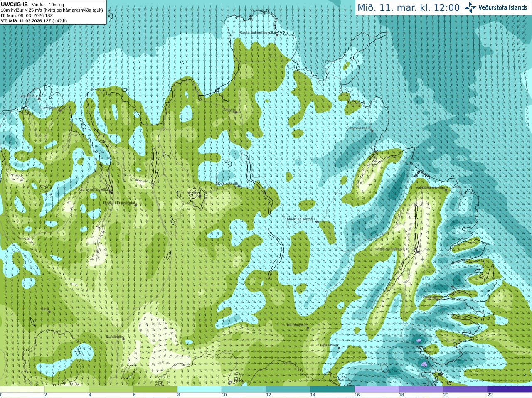Select the Ásbyrgi station label
Viewport: 532px width, 398px height.
coord(229,110)
